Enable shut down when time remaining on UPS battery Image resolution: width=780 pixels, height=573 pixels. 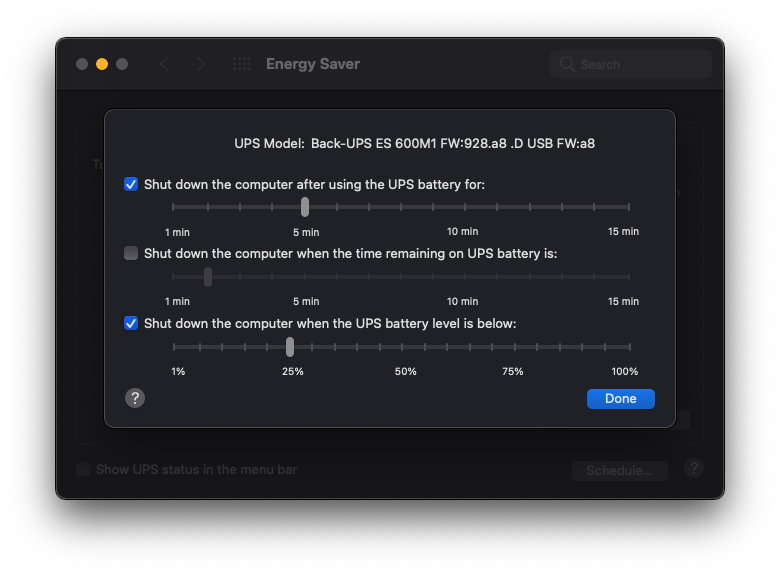point(131,253)
